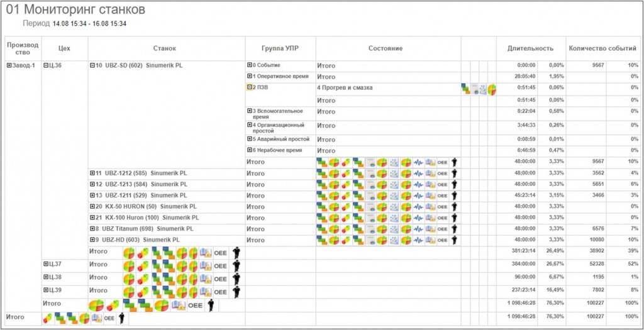Expand machine 13 UBZ-1211 (529)
The image size is (644, 330).
point(92,195)
